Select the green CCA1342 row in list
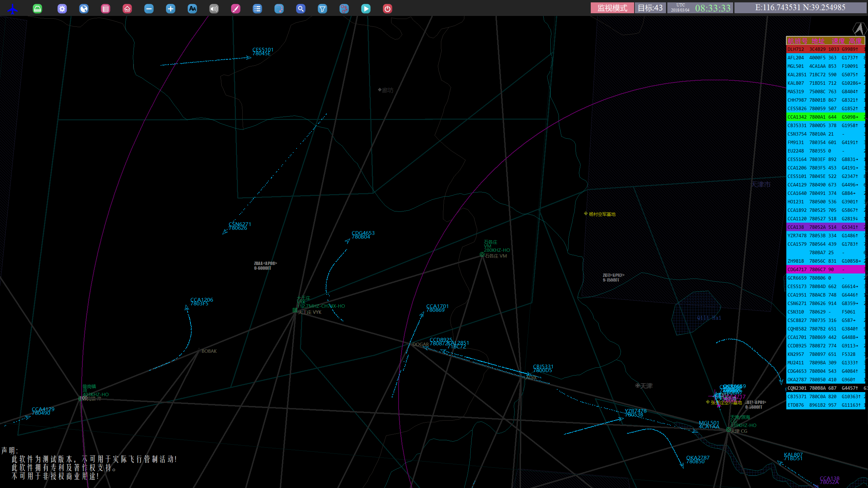Image resolution: width=868 pixels, height=488 pixels. point(826,117)
